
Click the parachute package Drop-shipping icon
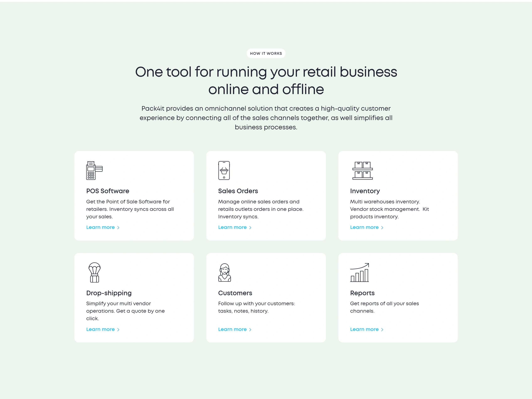point(94,272)
